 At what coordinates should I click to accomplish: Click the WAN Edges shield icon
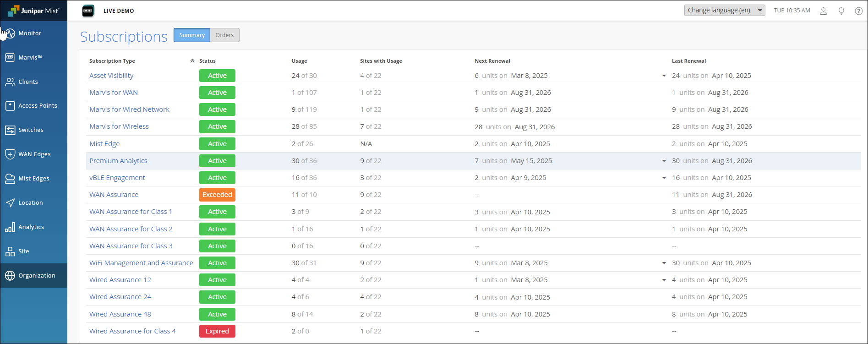[x=10, y=154]
